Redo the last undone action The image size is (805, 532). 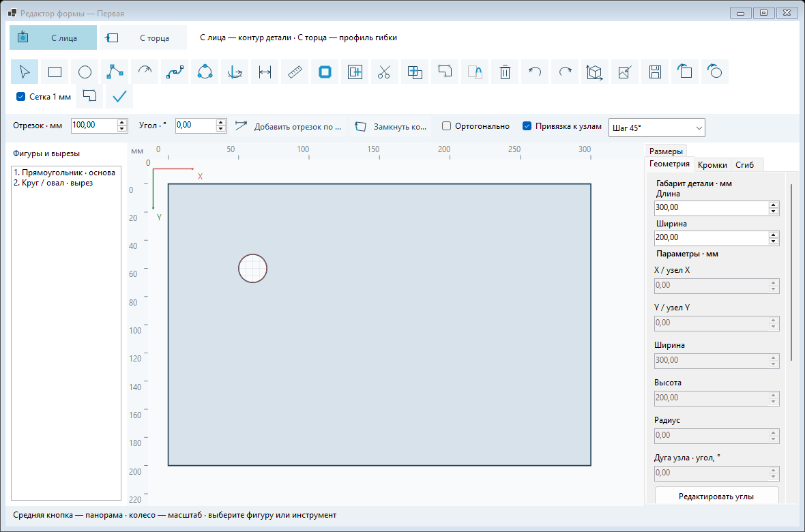click(565, 72)
